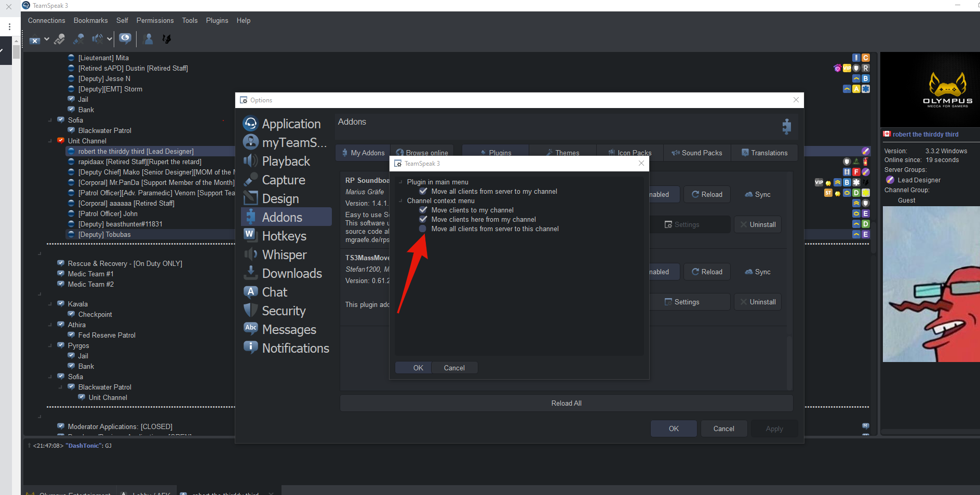Image resolution: width=980 pixels, height=495 pixels.
Task: Collapse the Athira channel in the tree
Action: [x=50, y=325]
